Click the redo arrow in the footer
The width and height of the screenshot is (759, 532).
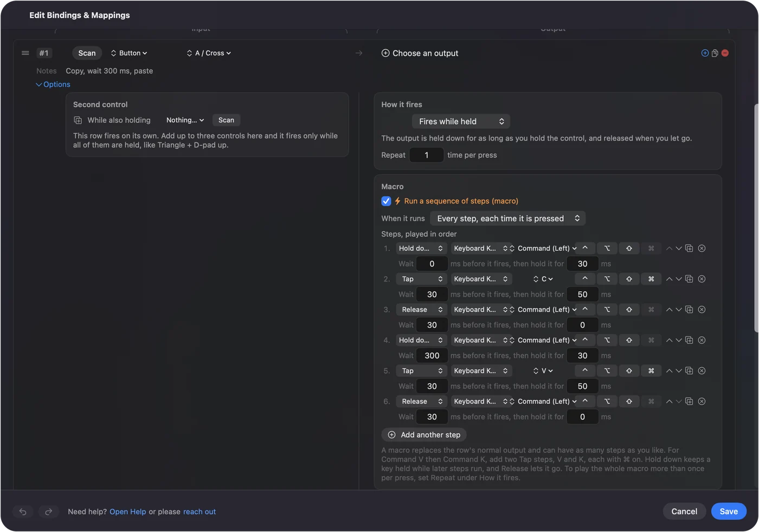(48, 511)
